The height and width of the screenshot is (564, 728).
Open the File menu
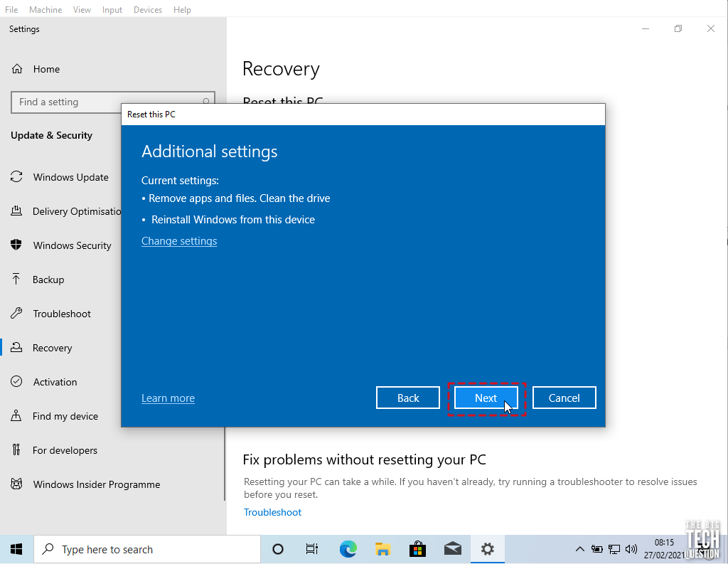tap(11, 10)
